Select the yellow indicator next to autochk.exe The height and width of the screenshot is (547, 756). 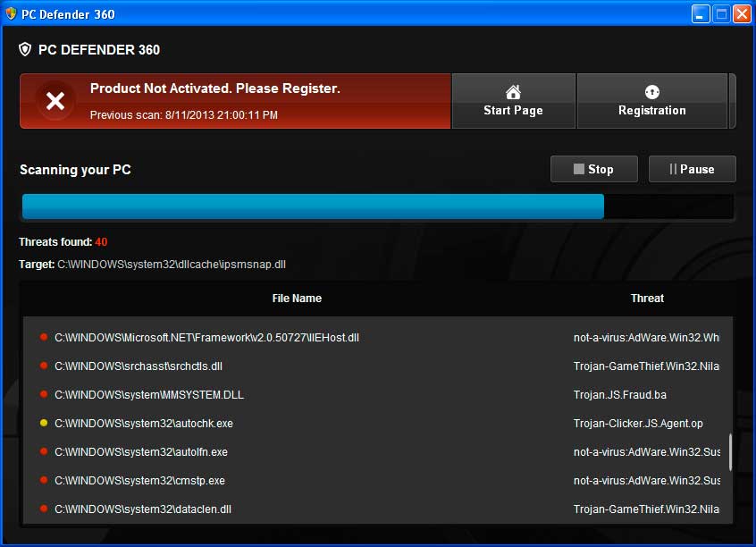[43, 424]
